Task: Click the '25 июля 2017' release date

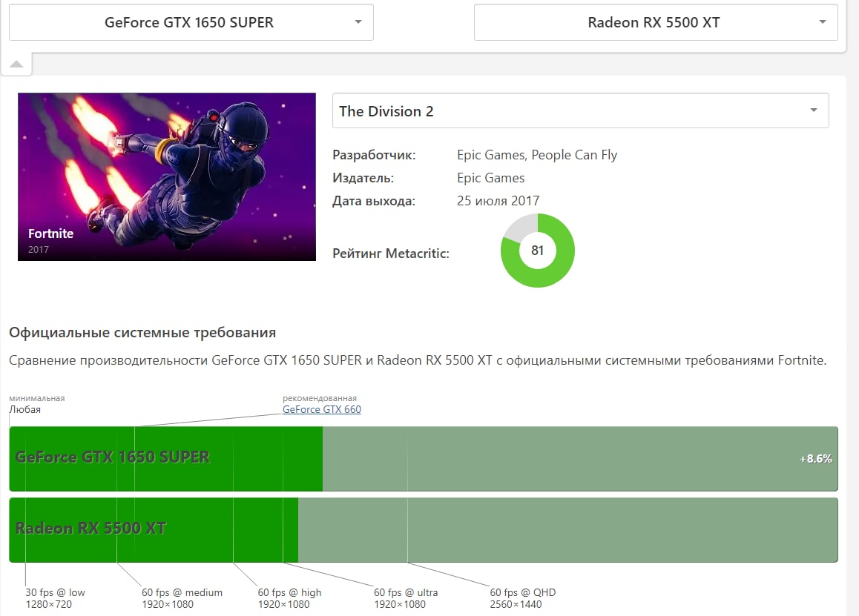Action: [498, 201]
